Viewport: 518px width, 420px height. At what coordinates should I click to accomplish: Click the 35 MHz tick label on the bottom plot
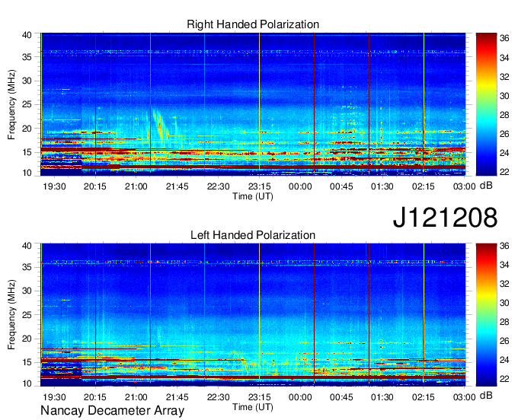coord(27,267)
